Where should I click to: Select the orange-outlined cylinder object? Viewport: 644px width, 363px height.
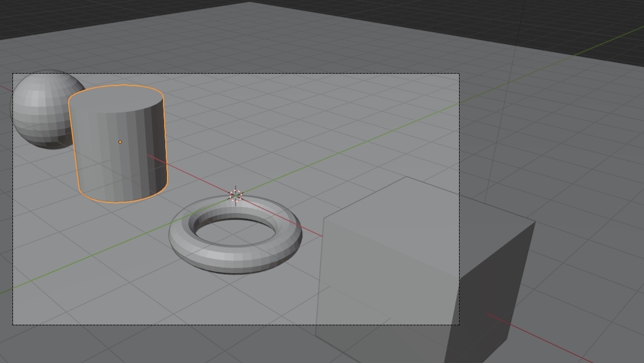click(118, 144)
